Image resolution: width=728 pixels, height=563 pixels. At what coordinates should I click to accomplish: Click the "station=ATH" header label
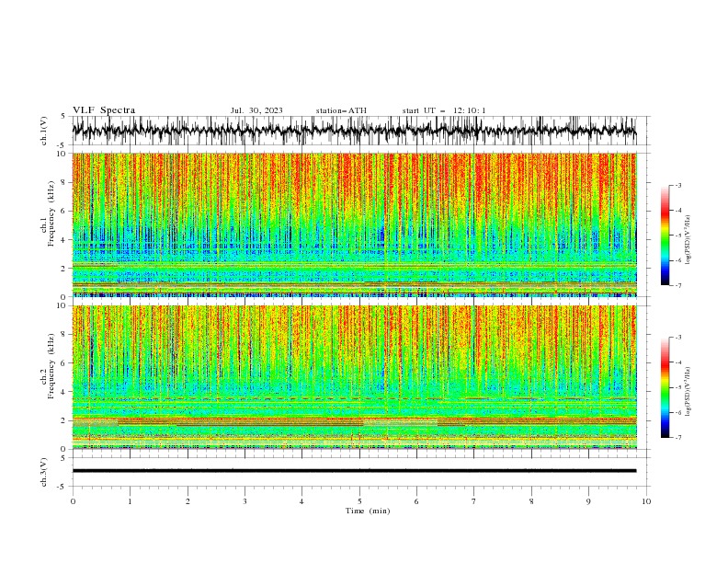341,110
